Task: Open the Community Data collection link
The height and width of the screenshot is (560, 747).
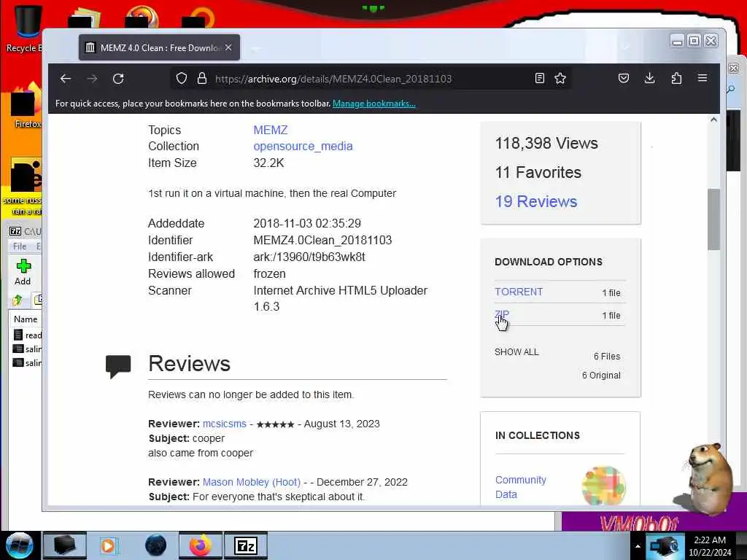Action: [521, 486]
